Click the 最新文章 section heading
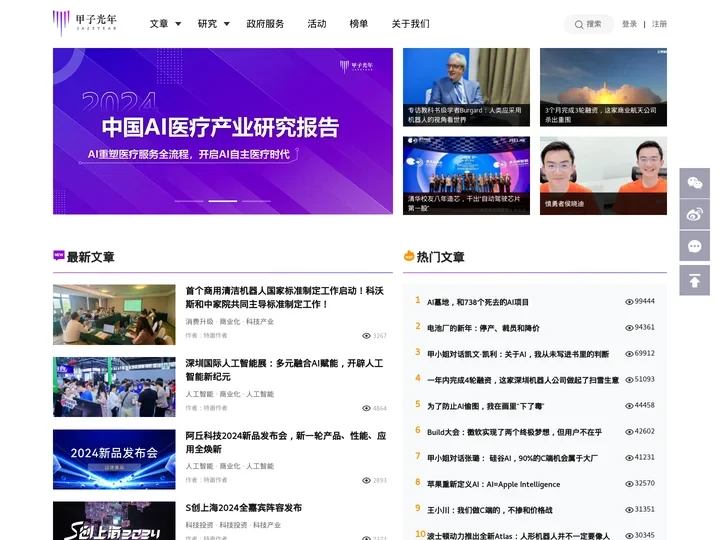 click(90, 257)
